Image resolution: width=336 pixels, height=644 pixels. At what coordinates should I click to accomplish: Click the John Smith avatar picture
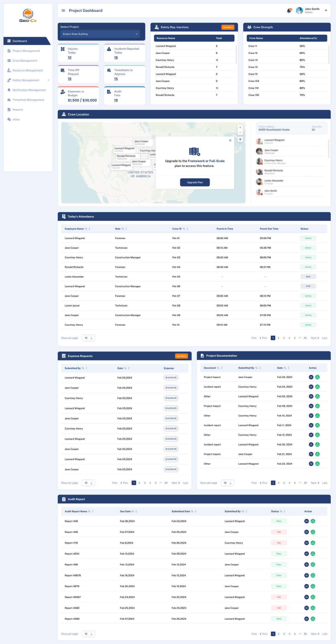pos(299,11)
